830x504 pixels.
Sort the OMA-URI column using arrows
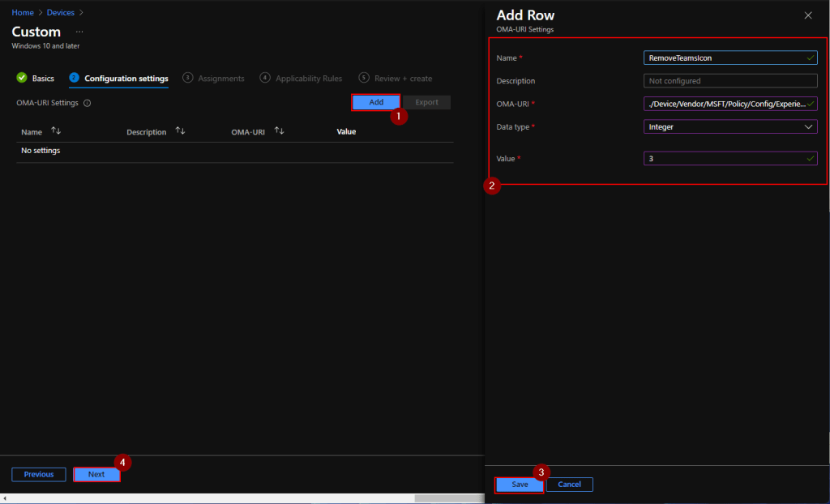tap(279, 131)
